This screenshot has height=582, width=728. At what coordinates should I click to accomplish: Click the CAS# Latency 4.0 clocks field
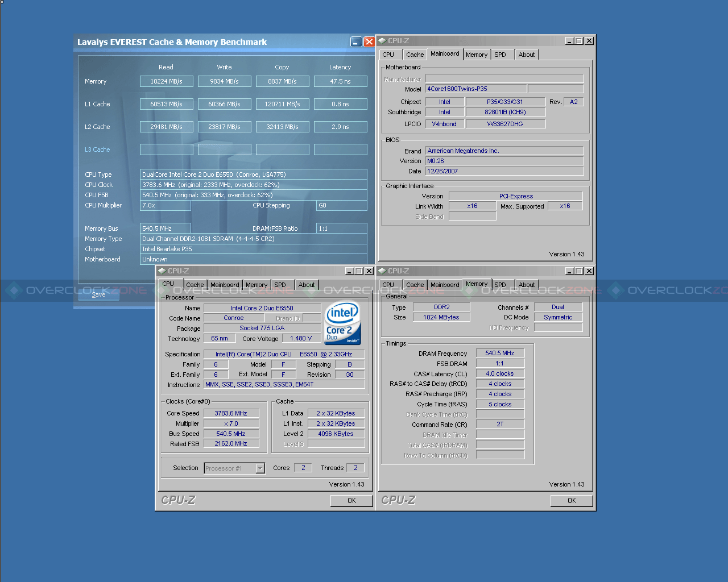pos(500,374)
